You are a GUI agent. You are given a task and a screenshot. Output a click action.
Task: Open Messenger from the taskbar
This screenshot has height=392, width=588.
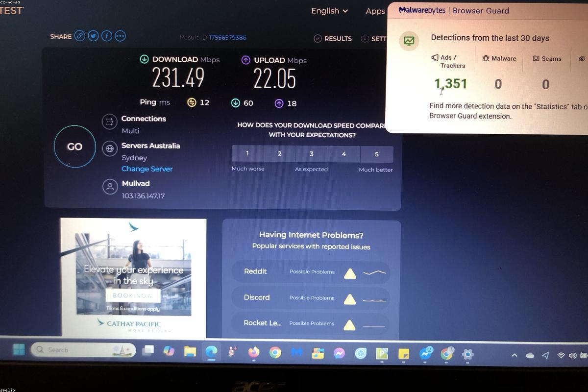click(339, 353)
